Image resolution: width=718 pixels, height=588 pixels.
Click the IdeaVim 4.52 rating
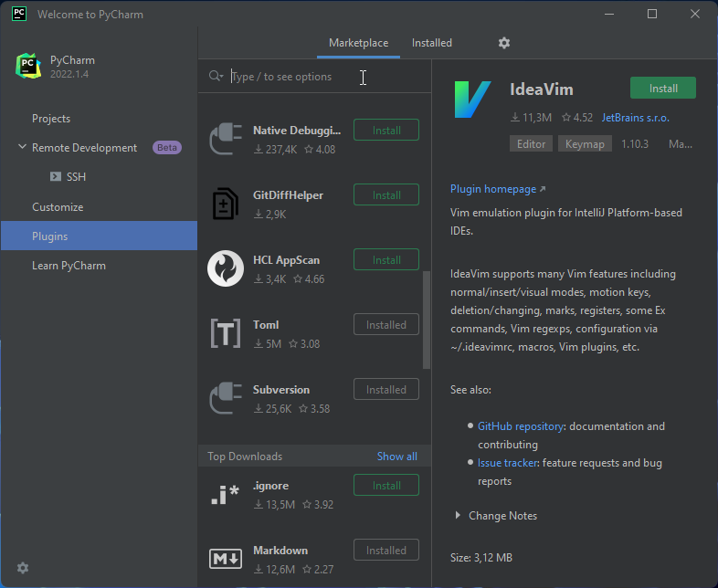pyautogui.click(x=577, y=118)
